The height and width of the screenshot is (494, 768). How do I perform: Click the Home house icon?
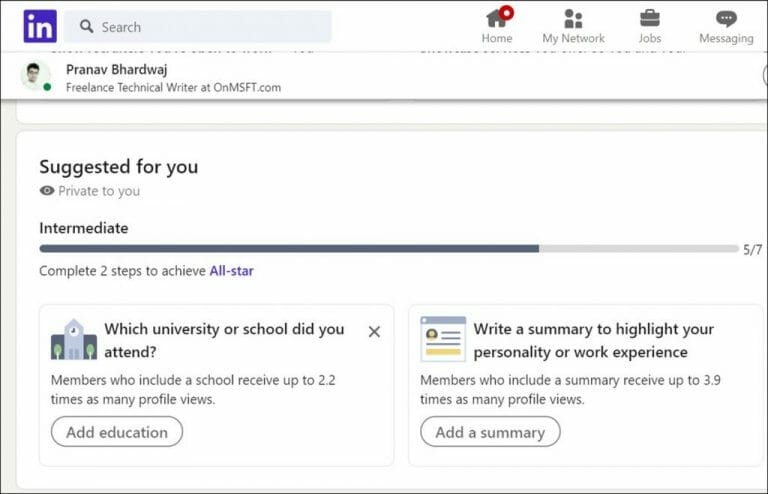tap(496, 18)
